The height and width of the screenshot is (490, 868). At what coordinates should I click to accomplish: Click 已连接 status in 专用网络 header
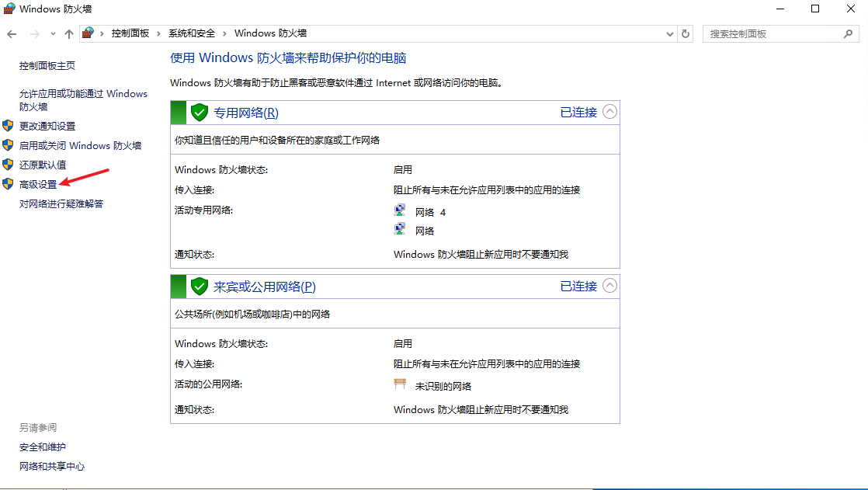click(578, 113)
